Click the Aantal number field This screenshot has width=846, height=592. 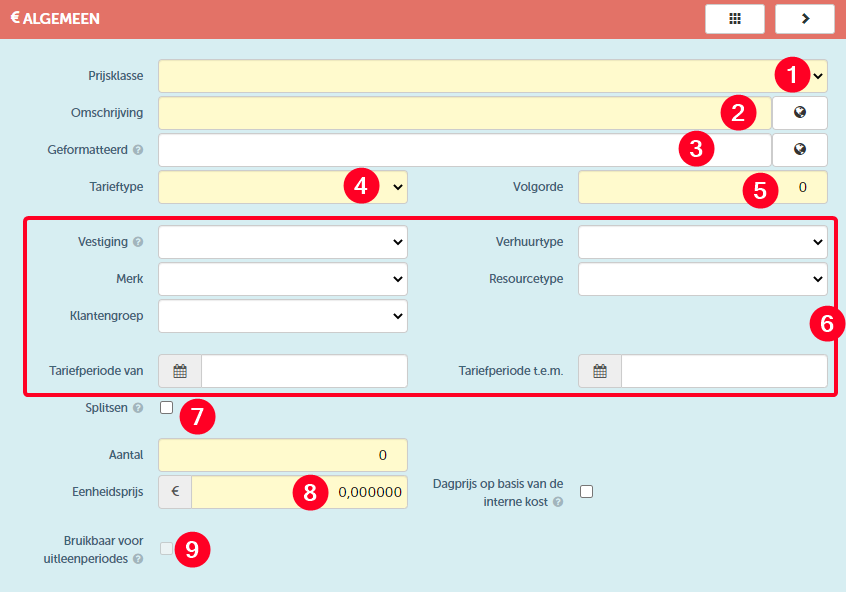point(283,455)
